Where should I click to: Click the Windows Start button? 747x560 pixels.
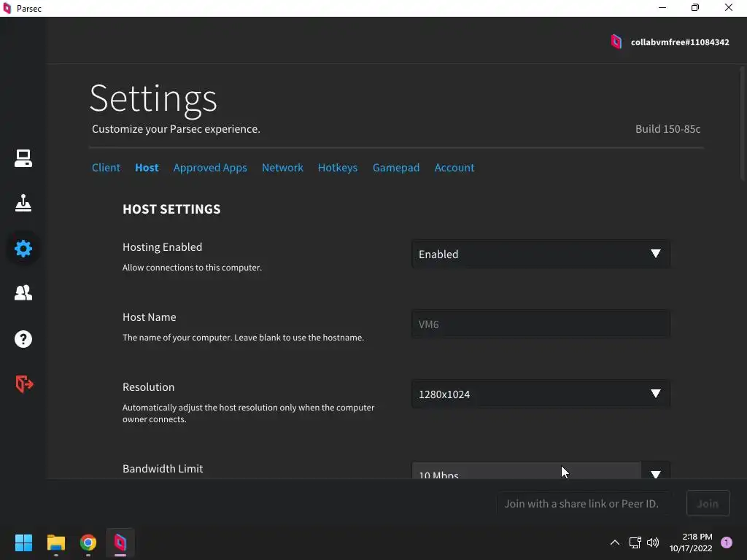pos(24,542)
